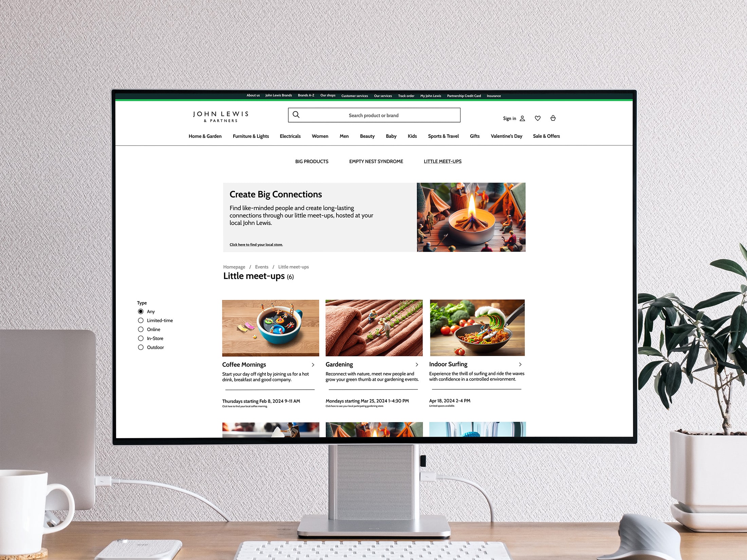Select the Limited-time radio button
The height and width of the screenshot is (560, 747).
[141, 320]
